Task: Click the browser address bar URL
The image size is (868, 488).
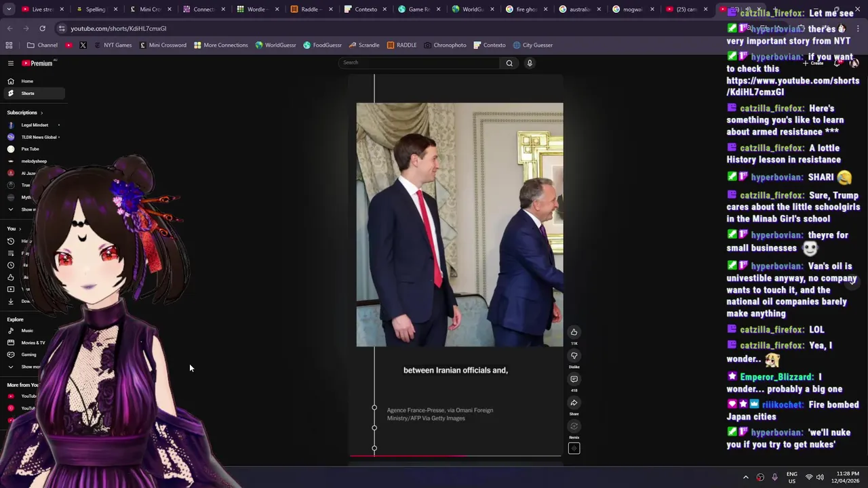Action: pyautogui.click(x=119, y=28)
